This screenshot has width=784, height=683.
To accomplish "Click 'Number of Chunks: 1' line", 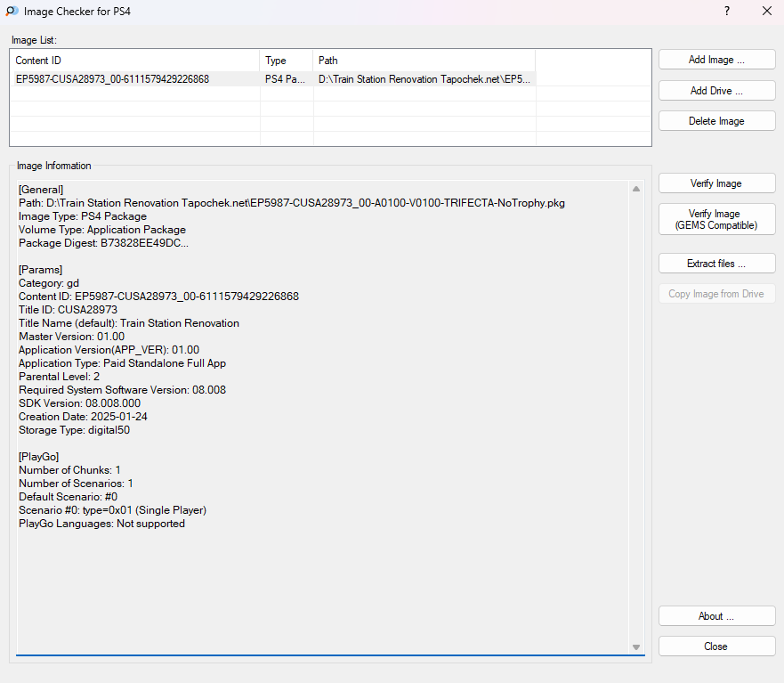I will click(69, 470).
